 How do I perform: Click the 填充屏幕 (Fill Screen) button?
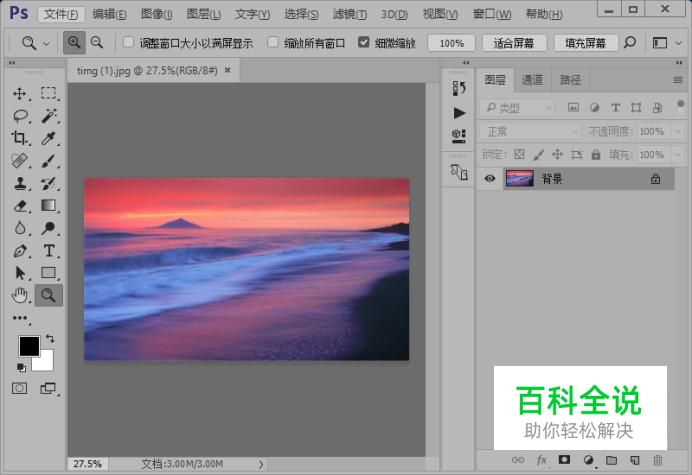tap(585, 44)
